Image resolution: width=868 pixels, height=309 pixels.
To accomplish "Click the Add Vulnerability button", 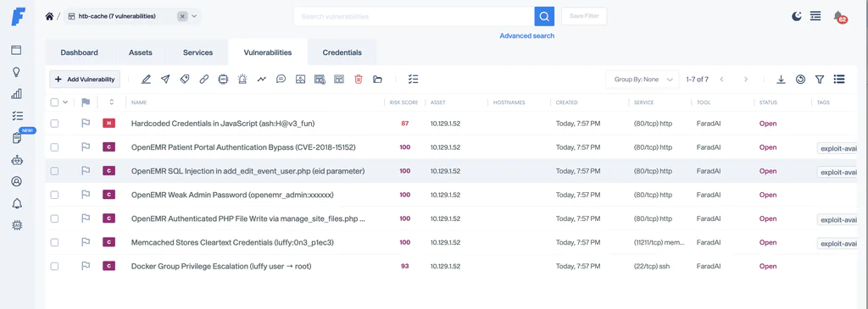I will click(x=85, y=80).
